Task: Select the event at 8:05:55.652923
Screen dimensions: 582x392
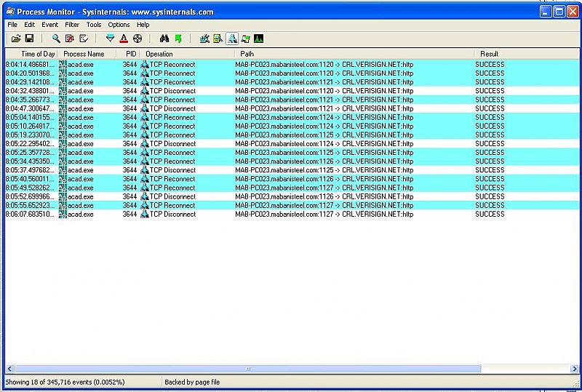Action: 292,206
